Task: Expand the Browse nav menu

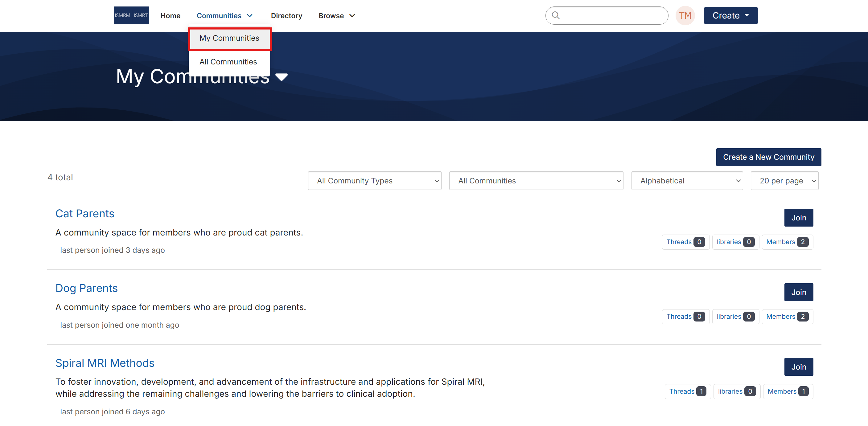Action: tap(336, 16)
